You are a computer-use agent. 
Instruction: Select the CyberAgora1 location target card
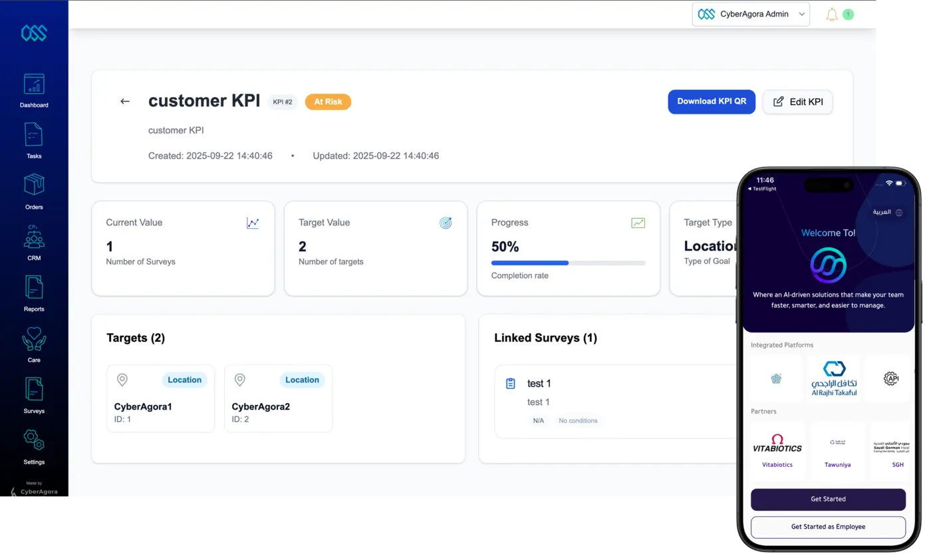point(160,398)
